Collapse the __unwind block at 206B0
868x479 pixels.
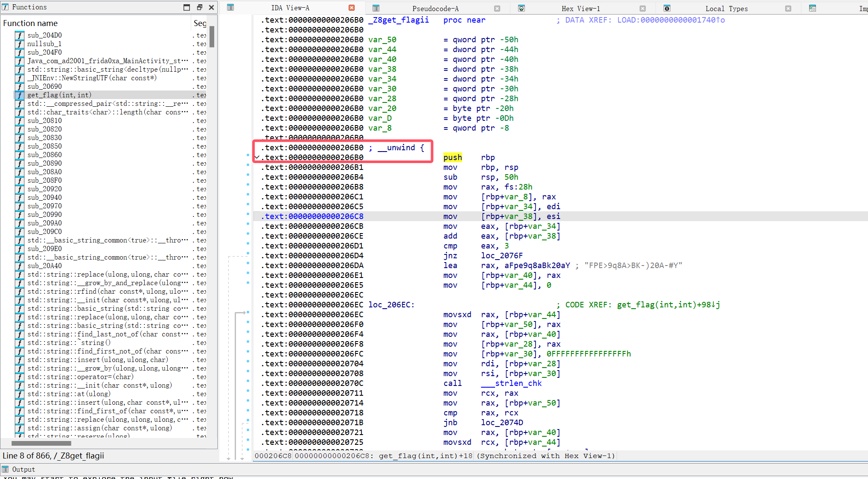pyautogui.click(x=257, y=158)
